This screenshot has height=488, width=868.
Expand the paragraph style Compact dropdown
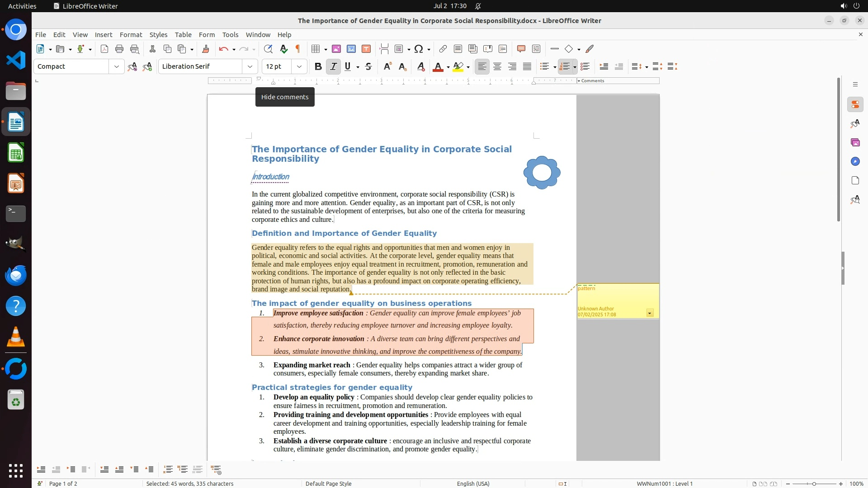[x=116, y=66]
